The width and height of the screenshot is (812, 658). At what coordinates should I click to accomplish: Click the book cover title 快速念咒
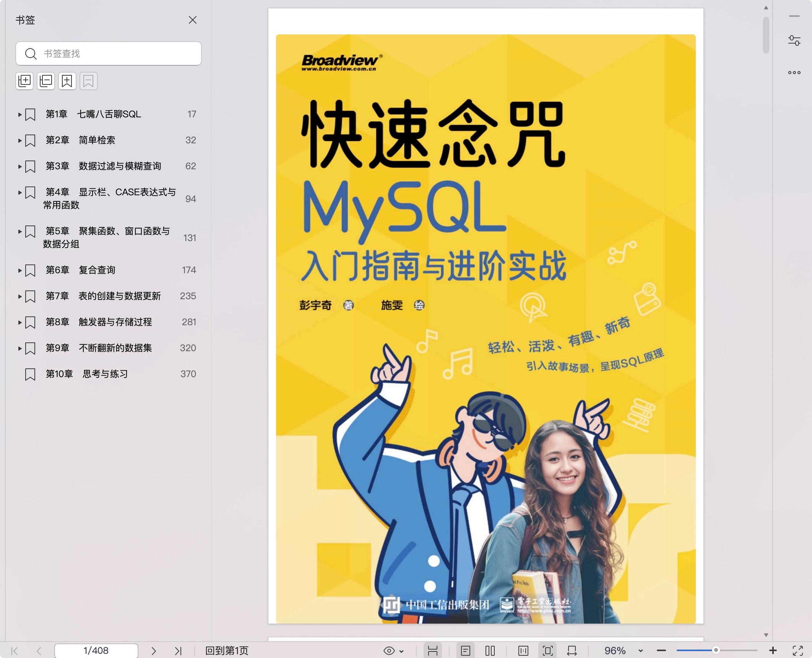[434, 133]
